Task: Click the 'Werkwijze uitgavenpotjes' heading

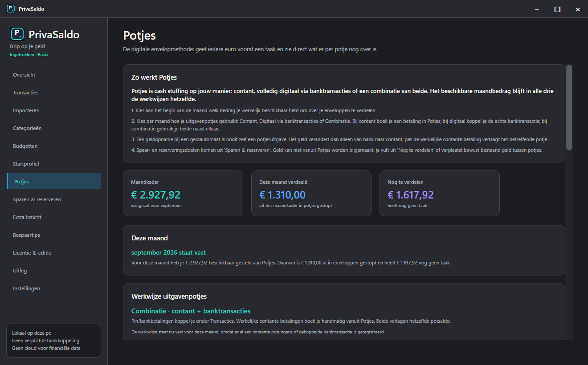Action: (169, 296)
